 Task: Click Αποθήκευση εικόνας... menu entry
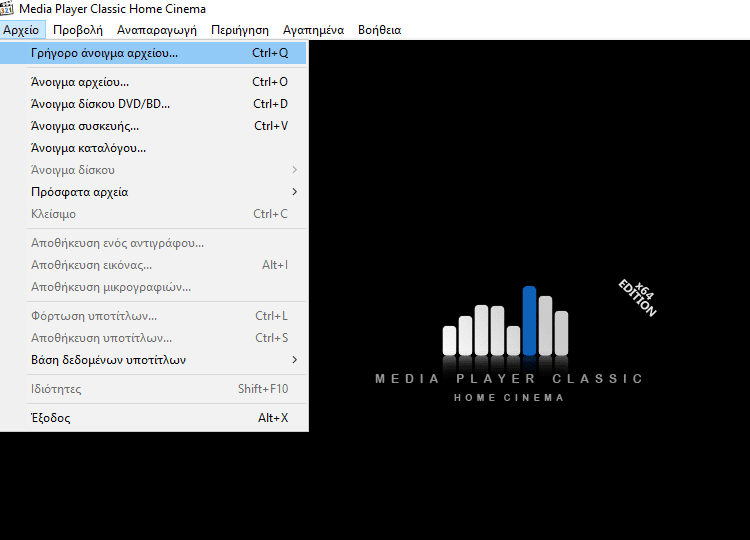coord(153,265)
